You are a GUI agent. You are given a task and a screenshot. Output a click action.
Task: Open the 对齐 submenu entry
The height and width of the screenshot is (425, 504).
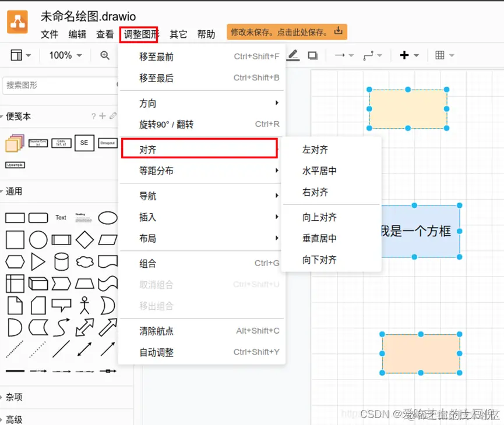tap(200, 148)
